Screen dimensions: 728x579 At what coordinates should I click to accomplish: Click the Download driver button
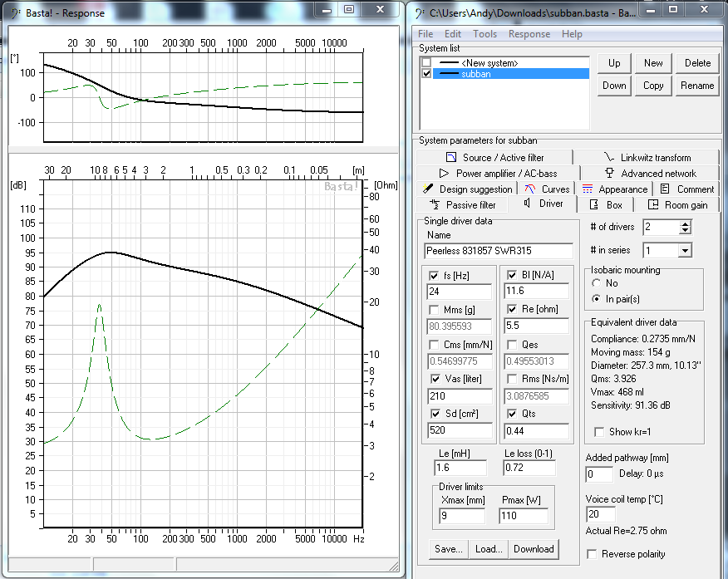pos(534,549)
